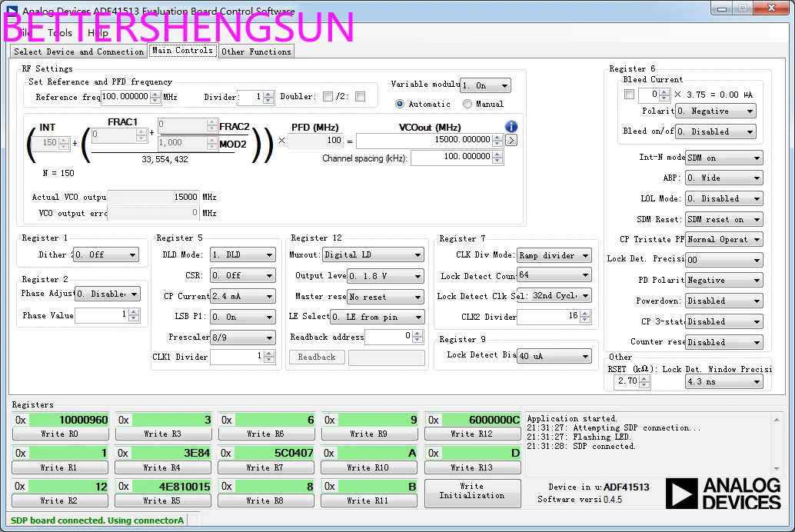Click the Write R2 button
Screen dimensions: 795x532
pyautogui.click(x=59, y=500)
